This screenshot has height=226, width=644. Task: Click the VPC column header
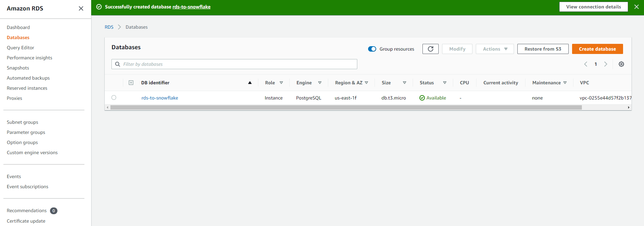pos(584,83)
